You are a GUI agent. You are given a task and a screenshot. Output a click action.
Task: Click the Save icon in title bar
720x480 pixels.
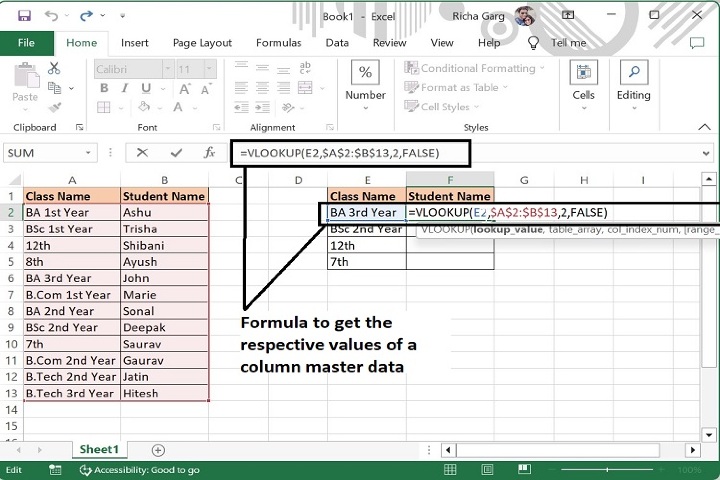coord(24,16)
